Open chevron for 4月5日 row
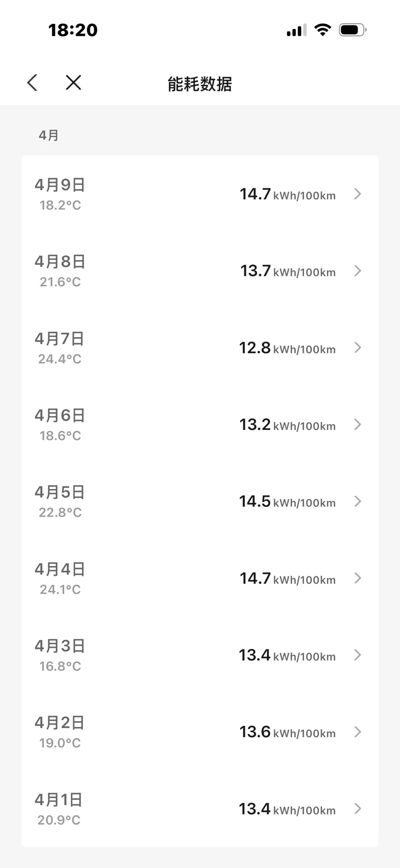The height and width of the screenshot is (868, 400). click(358, 502)
